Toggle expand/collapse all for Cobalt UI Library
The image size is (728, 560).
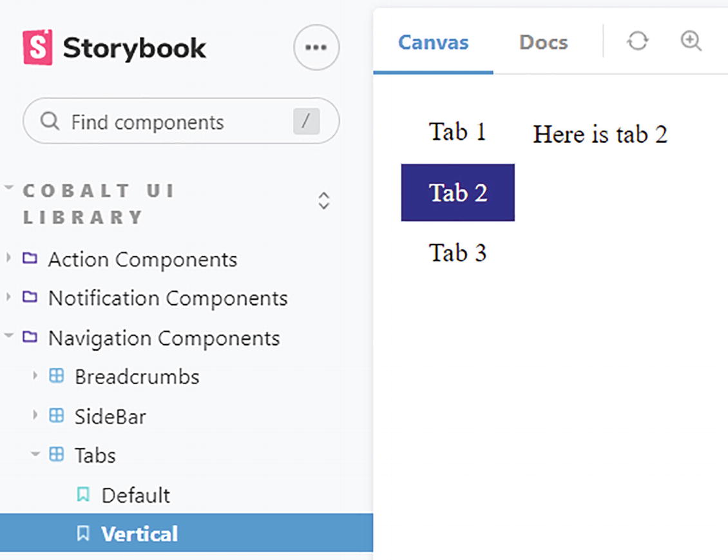point(324,201)
